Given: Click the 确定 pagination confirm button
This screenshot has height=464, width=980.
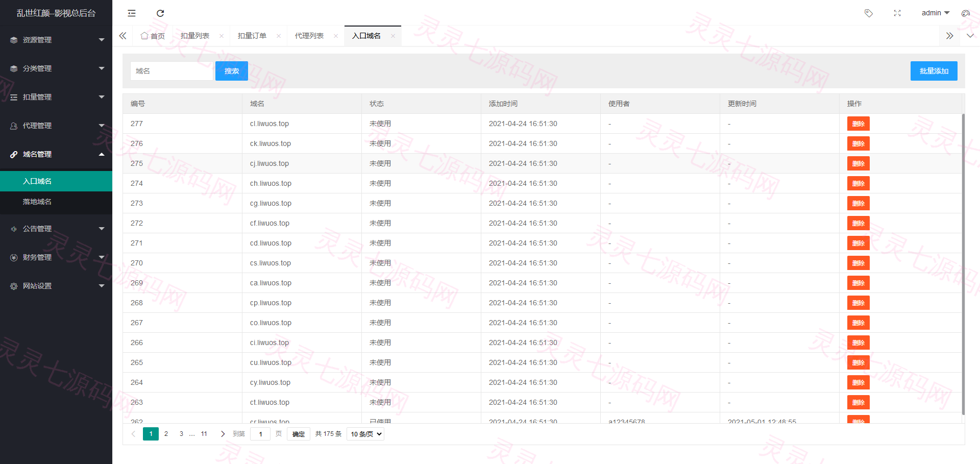Looking at the screenshot, I should (x=299, y=434).
